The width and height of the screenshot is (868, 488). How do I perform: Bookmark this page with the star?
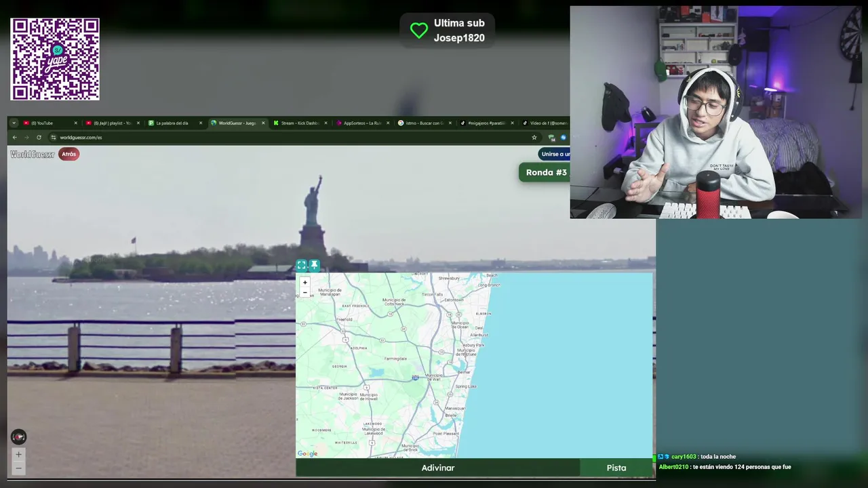534,138
